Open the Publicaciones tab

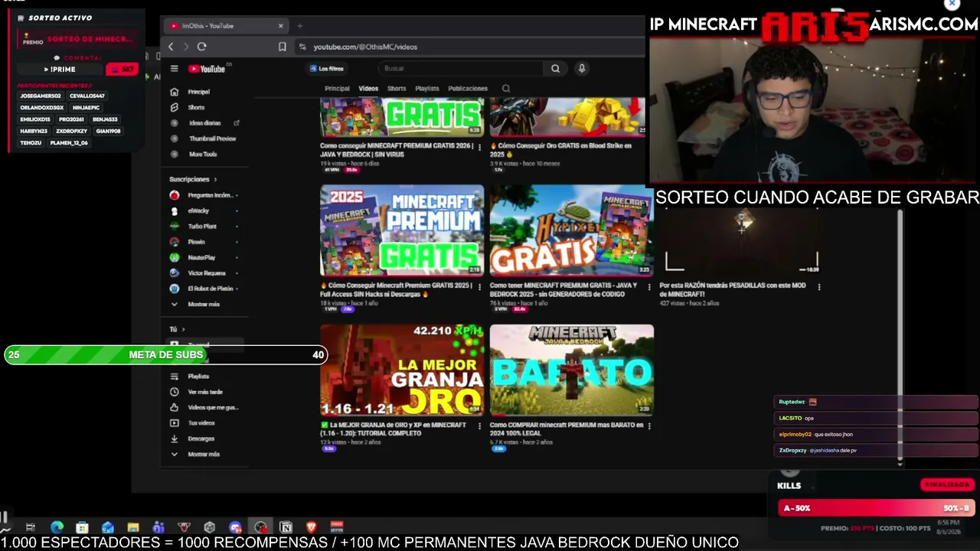468,89
